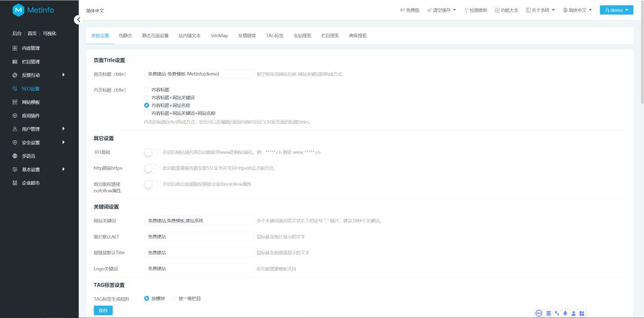The image size is (644, 318).
Task: Expand the 安全设置 submenu arrow
Action: click(64, 143)
